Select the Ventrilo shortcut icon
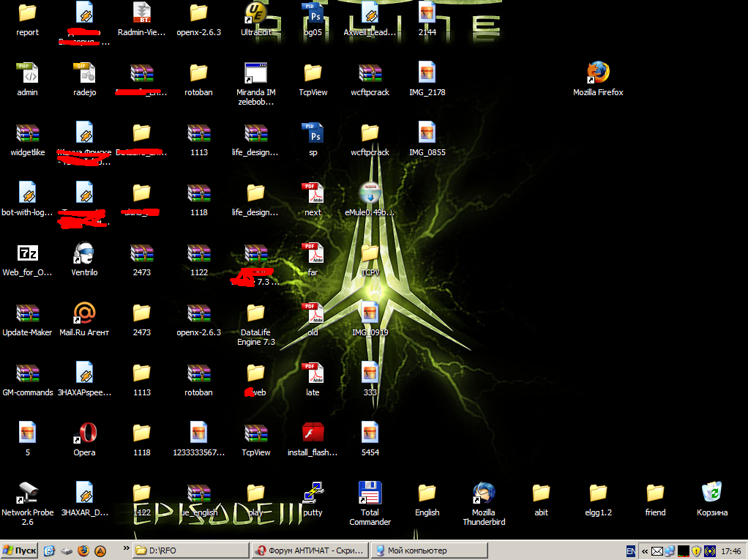The width and height of the screenshot is (748, 560). 84,253
